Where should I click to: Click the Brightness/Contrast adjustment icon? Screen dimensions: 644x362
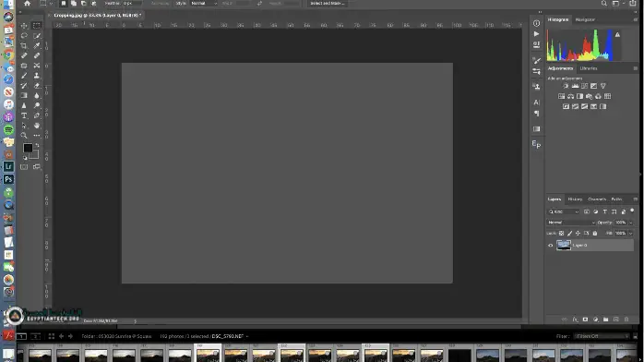[566, 86]
